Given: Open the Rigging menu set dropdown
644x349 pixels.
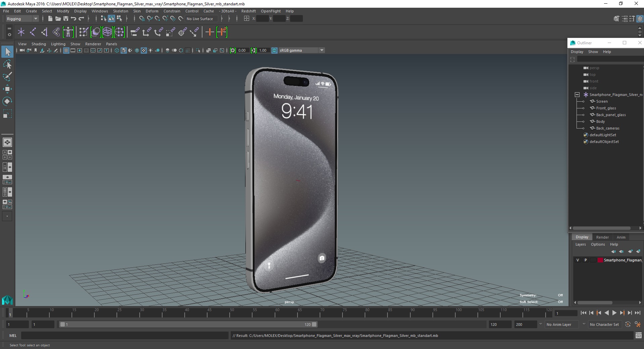Looking at the screenshot, I should click(x=22, y=19).
